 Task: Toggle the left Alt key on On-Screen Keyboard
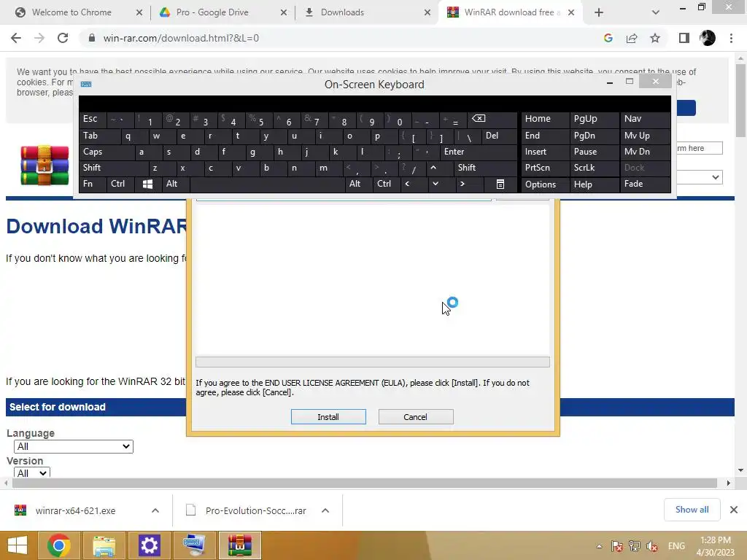(x=175, y=184)
